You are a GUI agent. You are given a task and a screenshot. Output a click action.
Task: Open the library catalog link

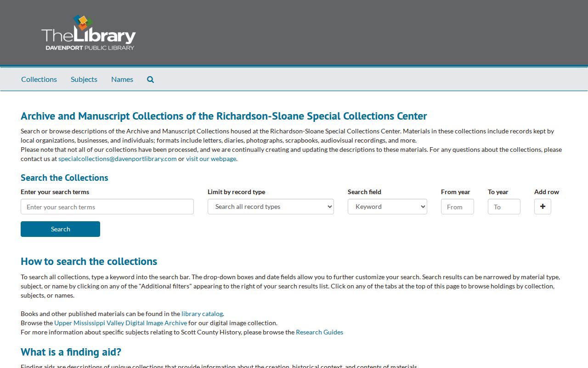pos(202,314)
